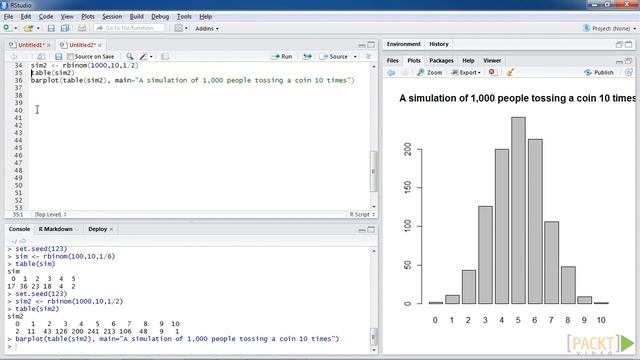
Task: Click the workspace panes grid icon
Action: 178,28
